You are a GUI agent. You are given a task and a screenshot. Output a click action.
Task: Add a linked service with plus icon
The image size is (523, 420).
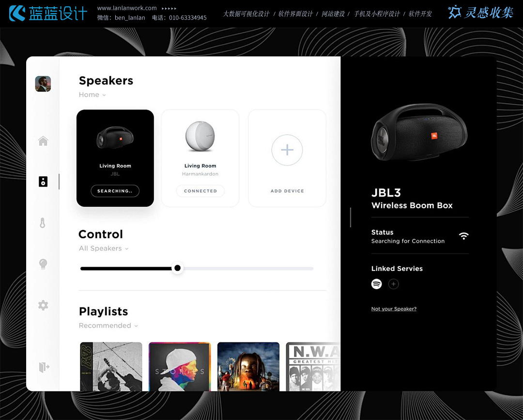394,284
